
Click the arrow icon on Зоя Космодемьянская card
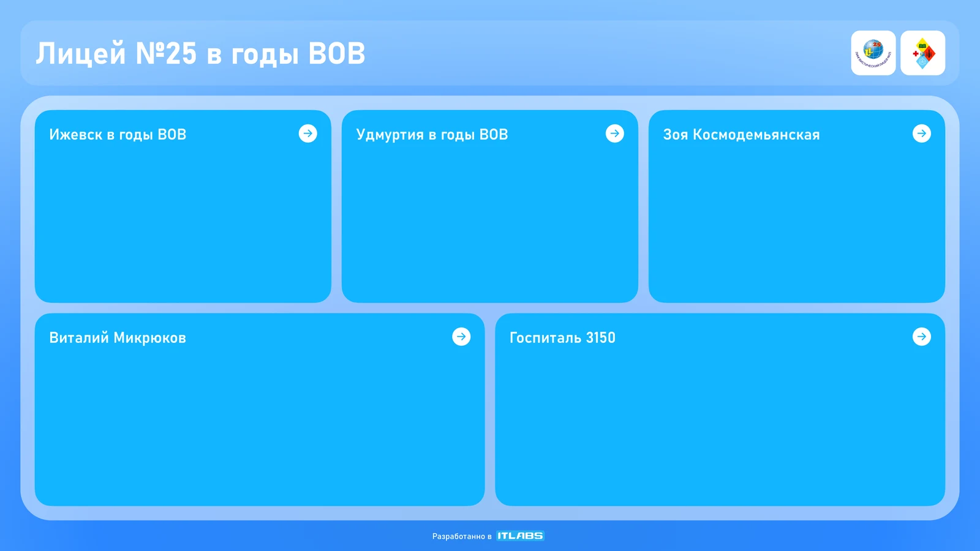tap(922, 133)
